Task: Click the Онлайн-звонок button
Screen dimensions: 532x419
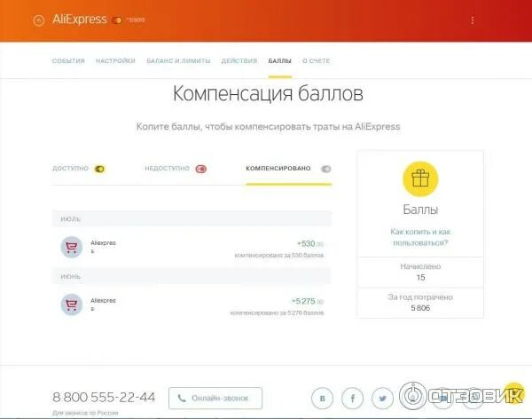Action: click(x=215, y=398)
